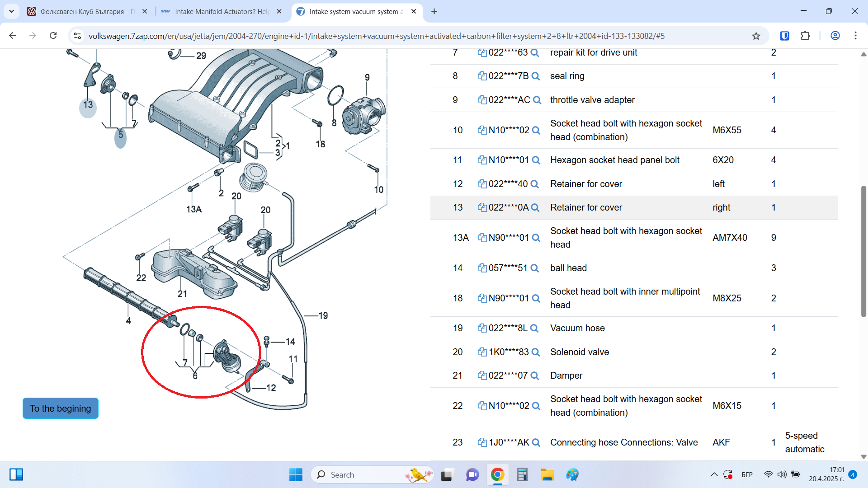
Task: Search the Vacuum hose part number
Action: [x=534, y=328]
